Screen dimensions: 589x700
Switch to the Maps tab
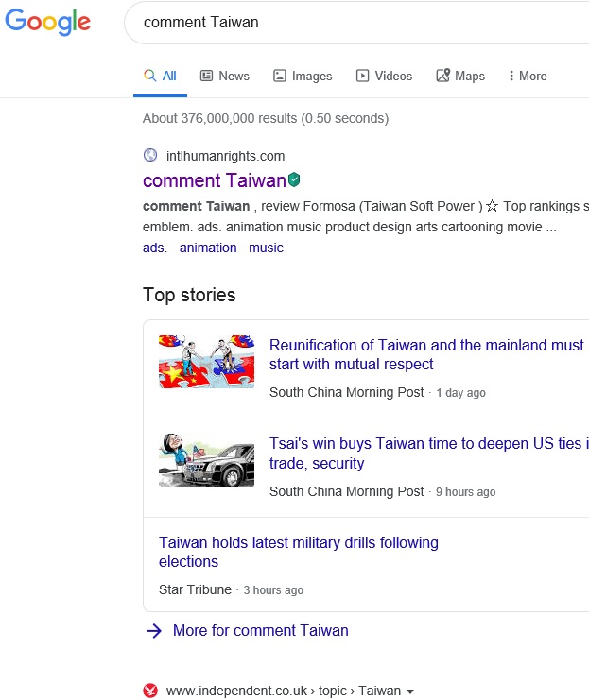[460, 76]
